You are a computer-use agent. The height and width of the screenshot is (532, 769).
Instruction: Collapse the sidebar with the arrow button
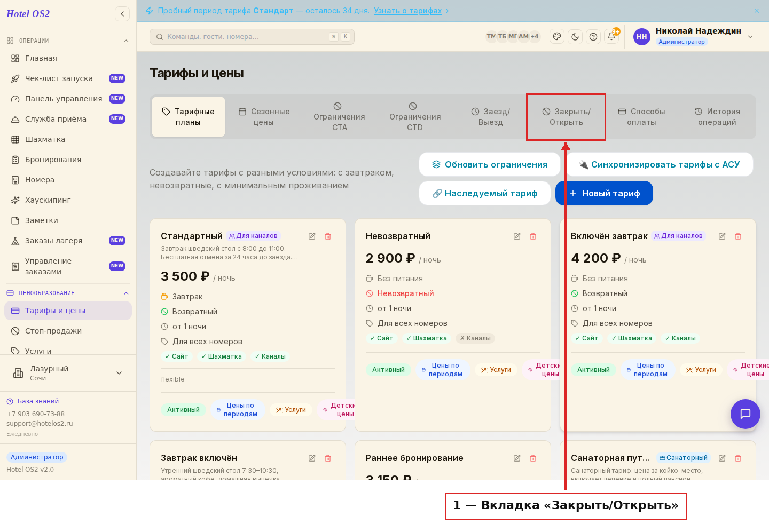122,14
